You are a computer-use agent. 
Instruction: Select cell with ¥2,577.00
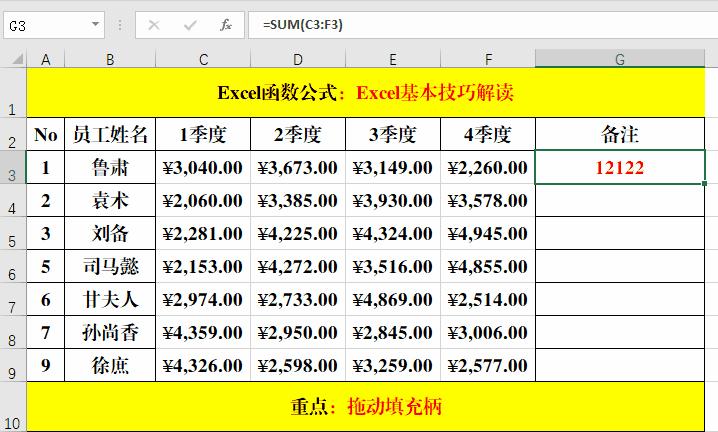(x=488, y=365)
